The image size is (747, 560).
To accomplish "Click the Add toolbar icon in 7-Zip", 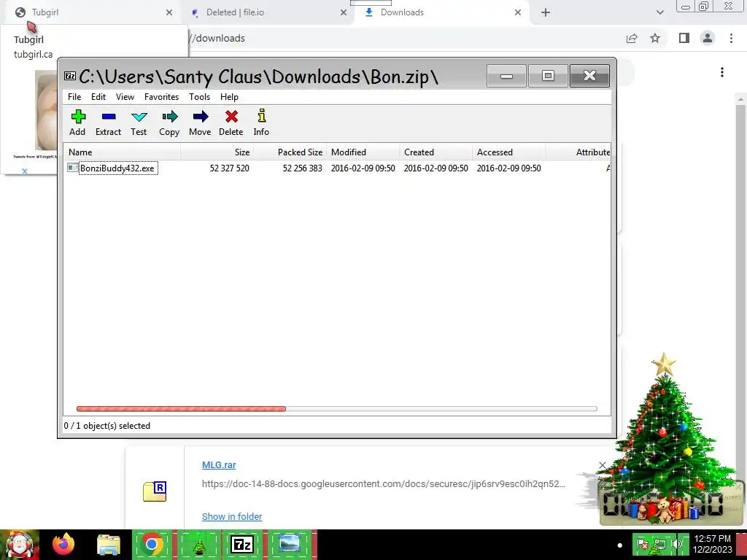I will pos(77,122).
